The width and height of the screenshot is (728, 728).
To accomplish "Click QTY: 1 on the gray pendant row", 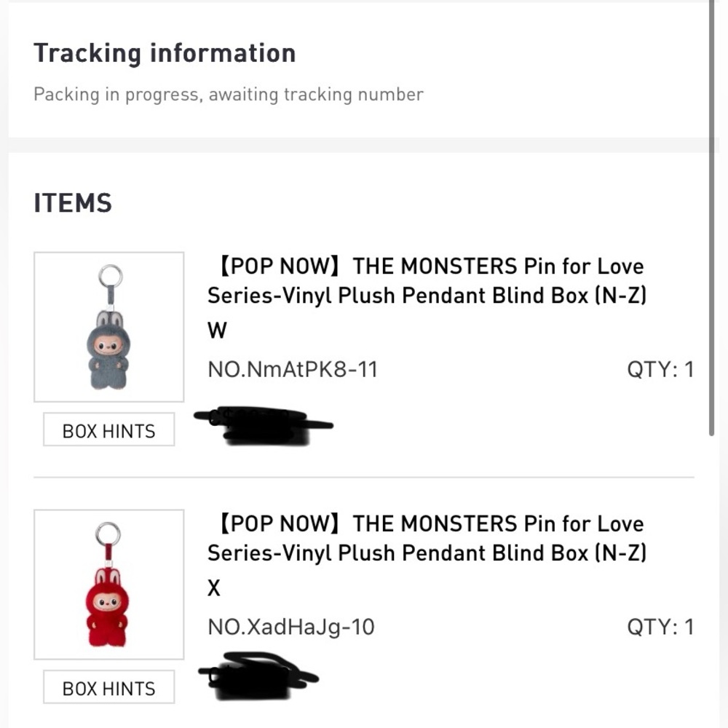I will pyautogui.click(x=660, y=370).
